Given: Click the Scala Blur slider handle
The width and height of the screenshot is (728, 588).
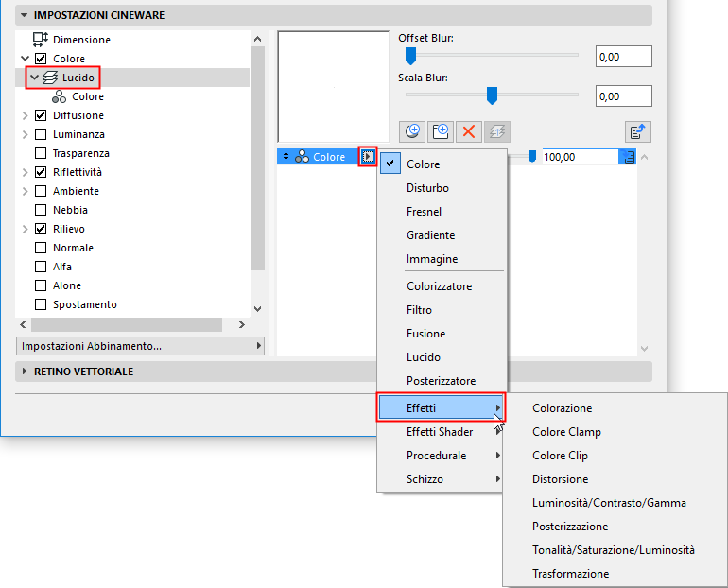Looking at the screenshot, I should (492, 96).
